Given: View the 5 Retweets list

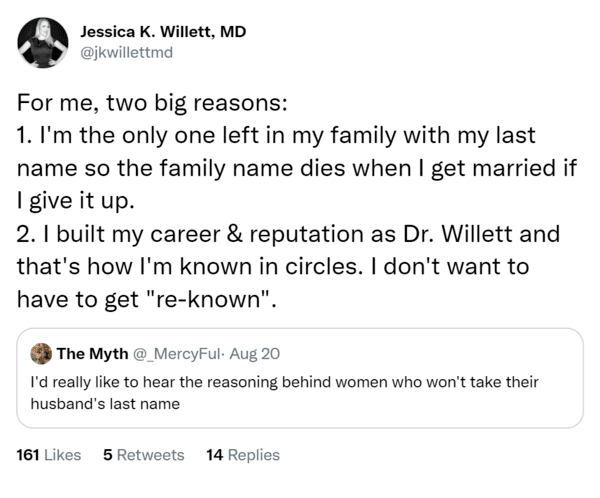Looking at the screenshot, I should 144,455.
